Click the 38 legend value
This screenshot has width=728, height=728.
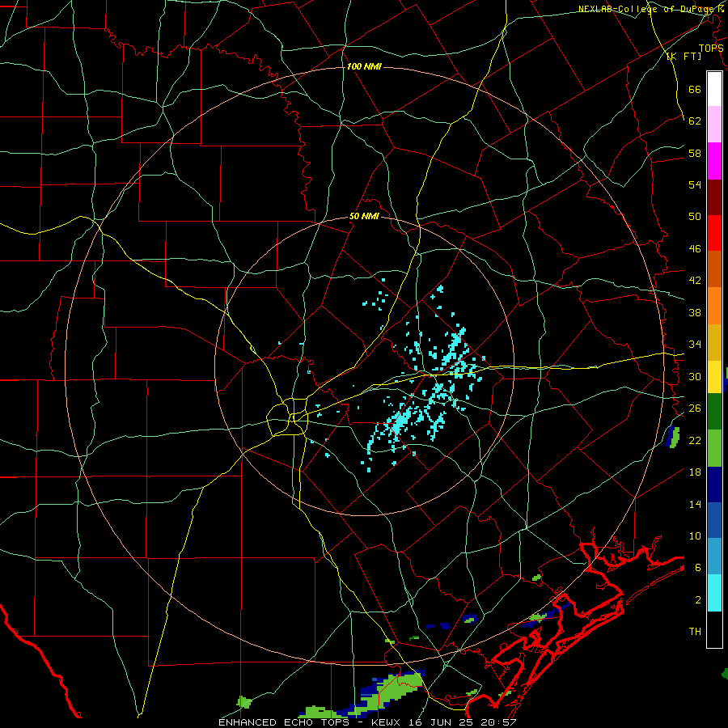click(695, 312)
